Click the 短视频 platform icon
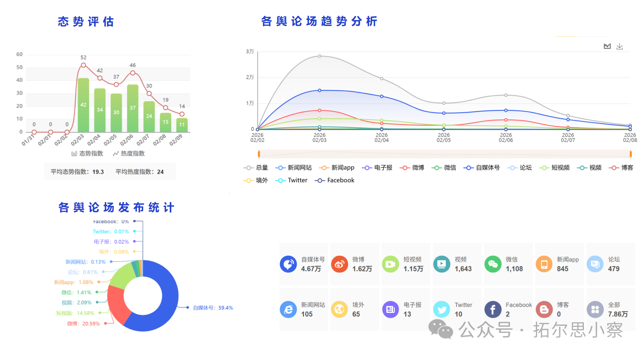 [x=390, y=264]
